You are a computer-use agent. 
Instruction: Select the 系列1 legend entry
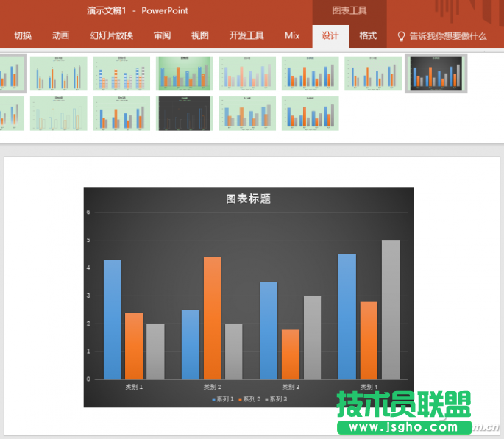click(223, 399)
